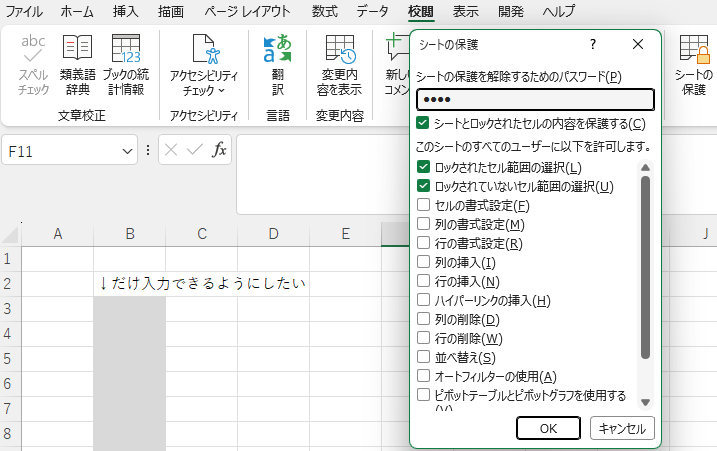Open the ファイル tab
This screenshot has width=717, height=451.
click(x=24, y=11)
